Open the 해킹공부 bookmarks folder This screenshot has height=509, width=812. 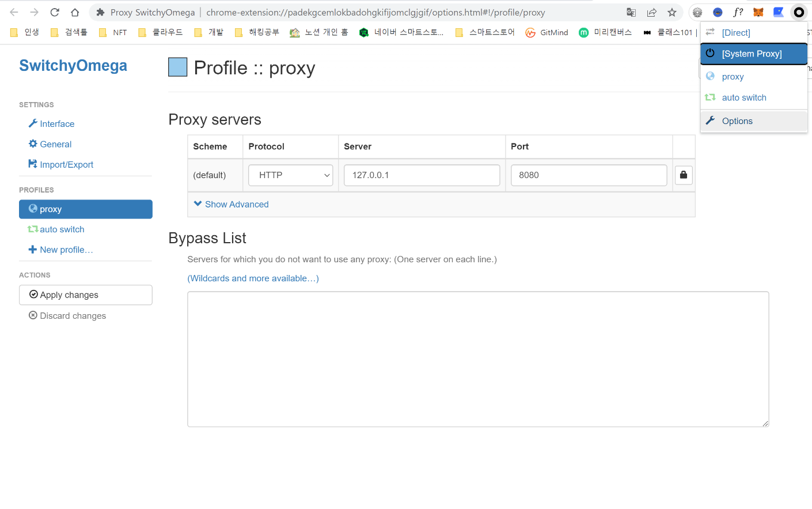[257, 32]
